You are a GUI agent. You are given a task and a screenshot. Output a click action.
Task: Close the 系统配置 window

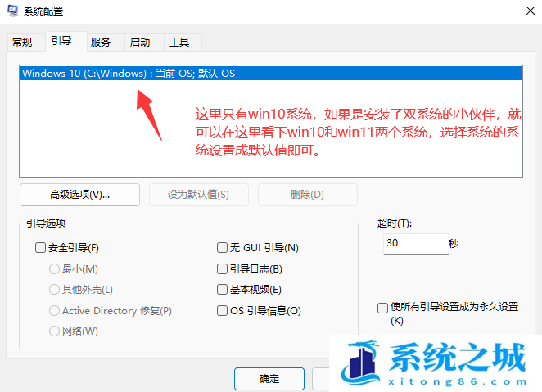click(531, 11)
